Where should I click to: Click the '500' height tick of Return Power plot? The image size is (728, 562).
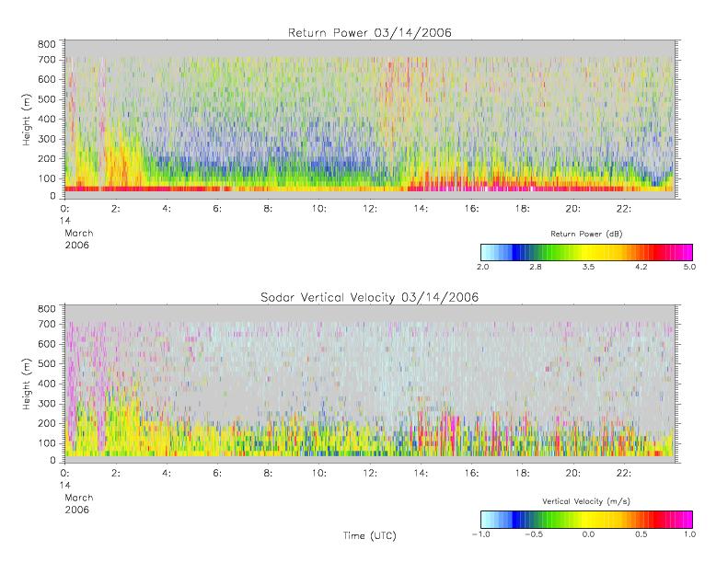tap(46, 99)
